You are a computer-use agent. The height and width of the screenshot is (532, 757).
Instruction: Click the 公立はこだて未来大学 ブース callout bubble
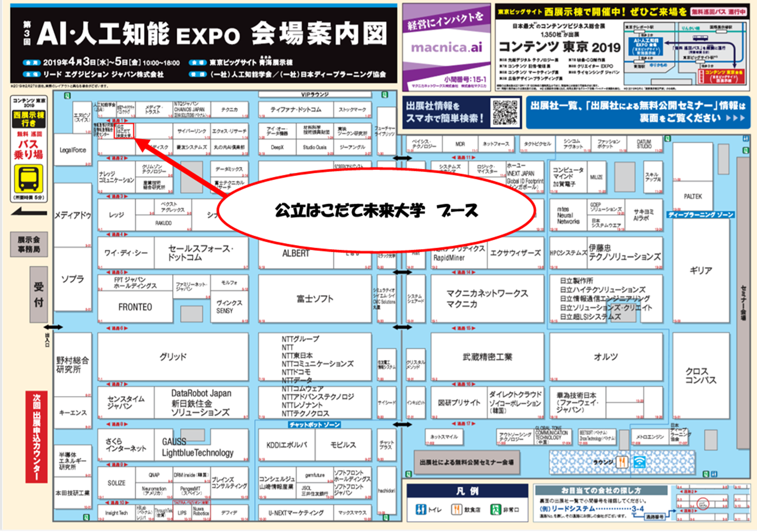[376, 211]
